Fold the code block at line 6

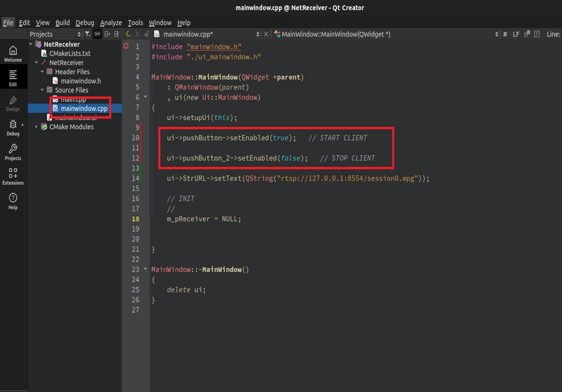[145, 97]
